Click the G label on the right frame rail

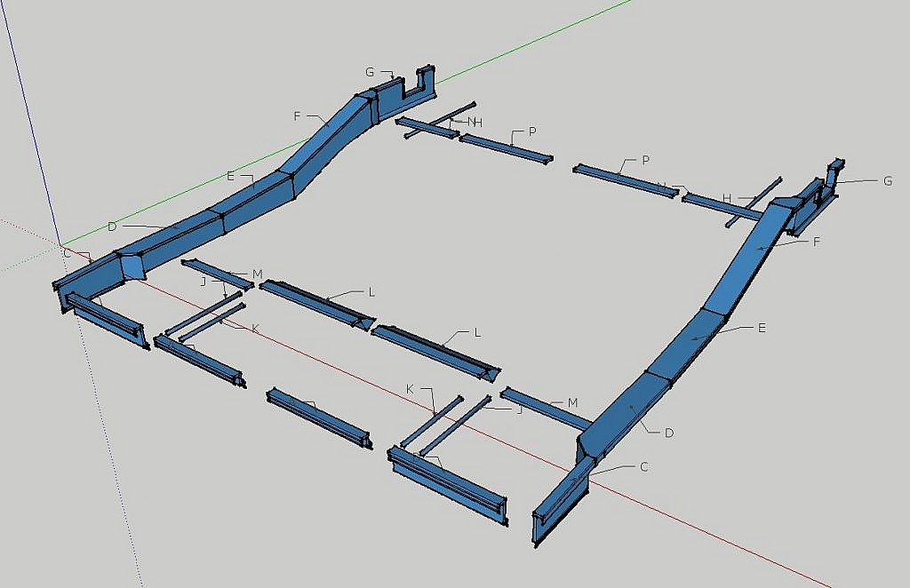tap(888, 181)
